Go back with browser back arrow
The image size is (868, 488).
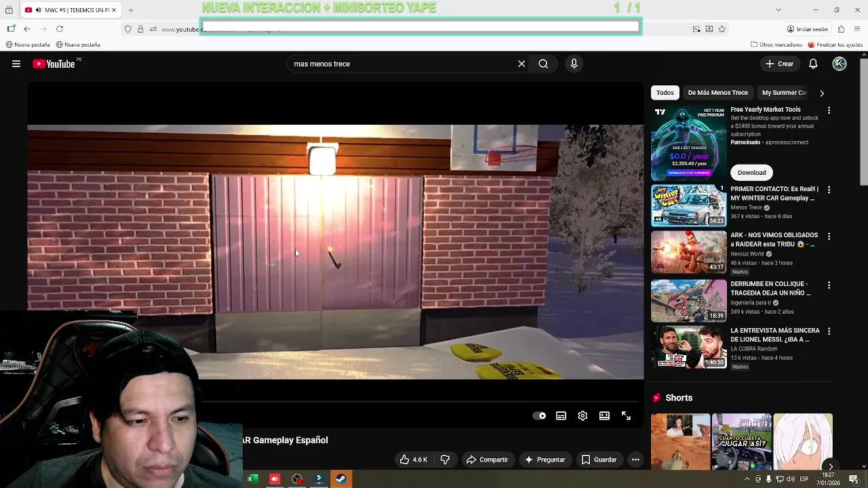[27, 28]
